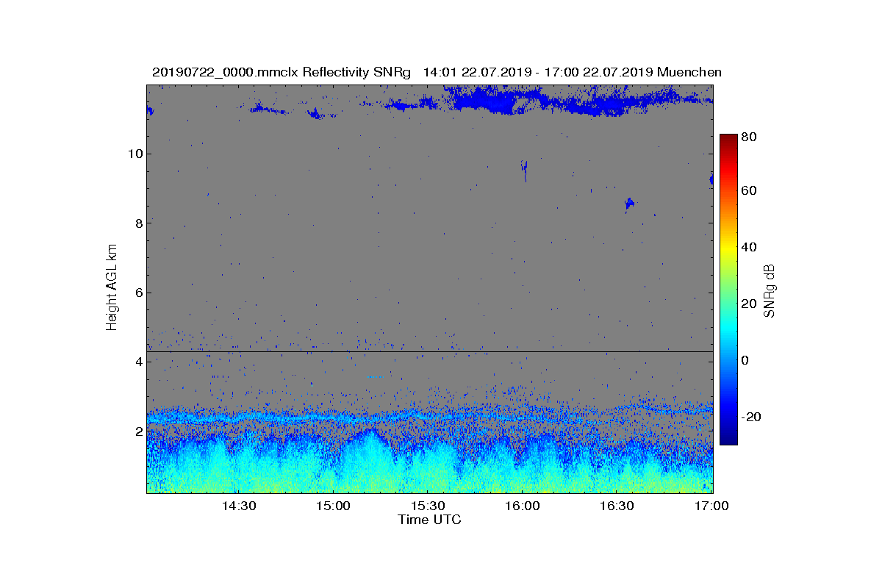Click the "15:30" time tick label

428,506
